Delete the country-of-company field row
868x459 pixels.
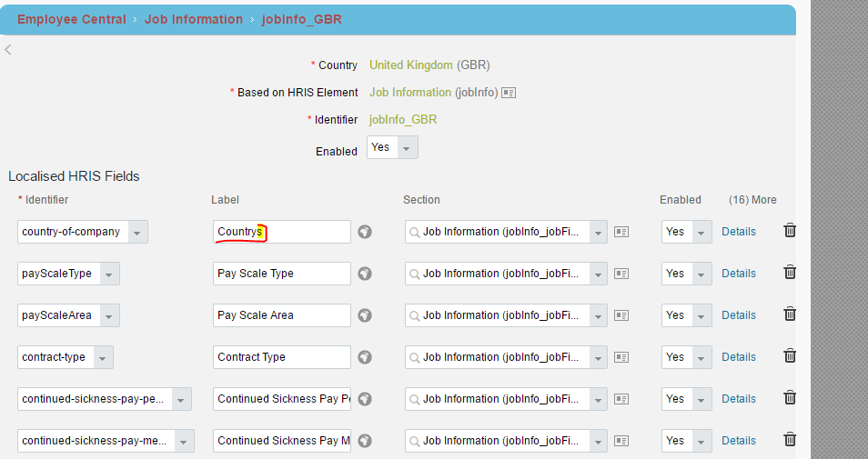(790, 230)
